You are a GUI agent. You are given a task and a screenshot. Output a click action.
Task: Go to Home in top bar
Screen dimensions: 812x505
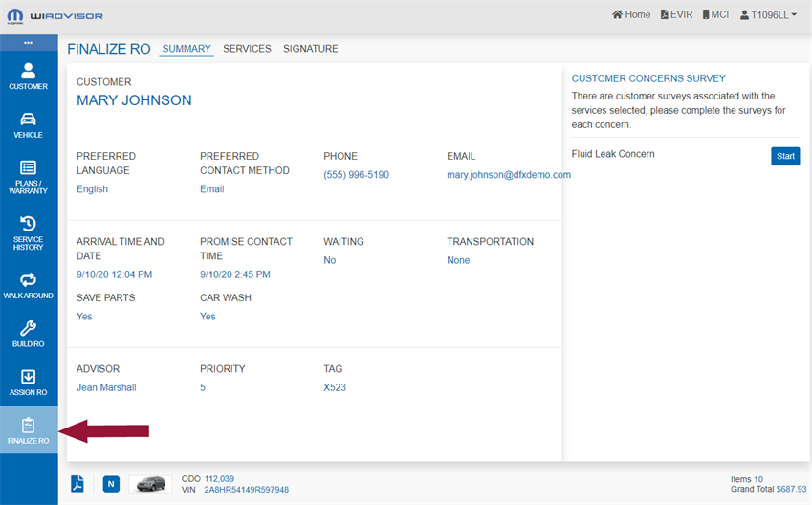click(630, 14)
